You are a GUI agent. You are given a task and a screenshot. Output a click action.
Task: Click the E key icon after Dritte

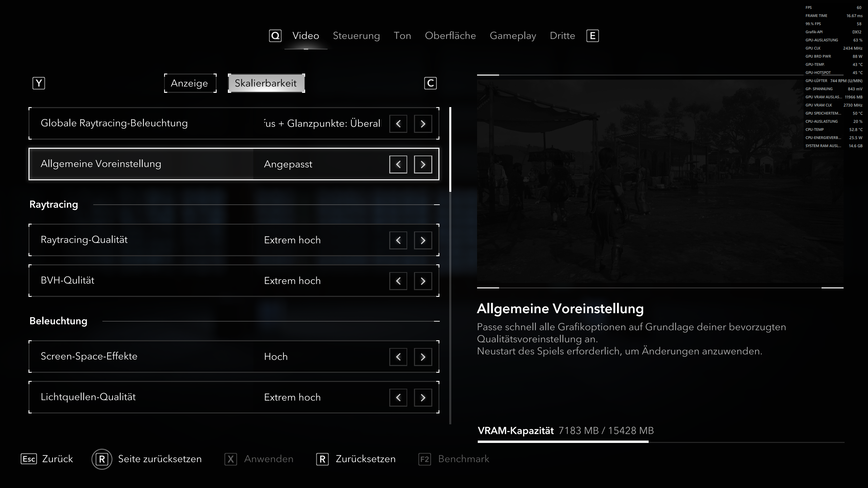tap(592, 36)
